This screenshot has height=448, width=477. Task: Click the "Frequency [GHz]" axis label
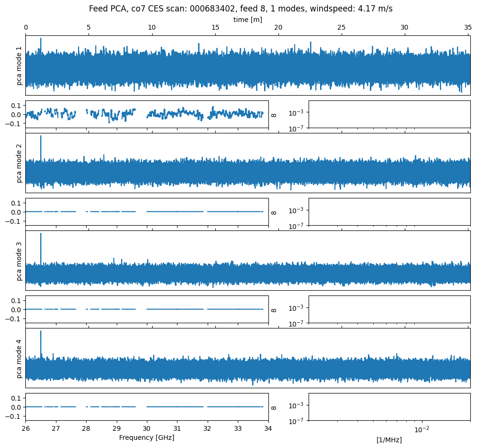tap(146, 437)
